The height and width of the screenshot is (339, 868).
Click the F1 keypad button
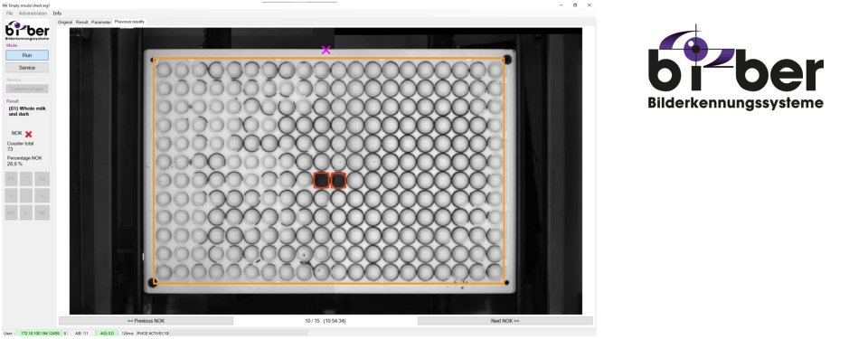[x=11, y=179]
